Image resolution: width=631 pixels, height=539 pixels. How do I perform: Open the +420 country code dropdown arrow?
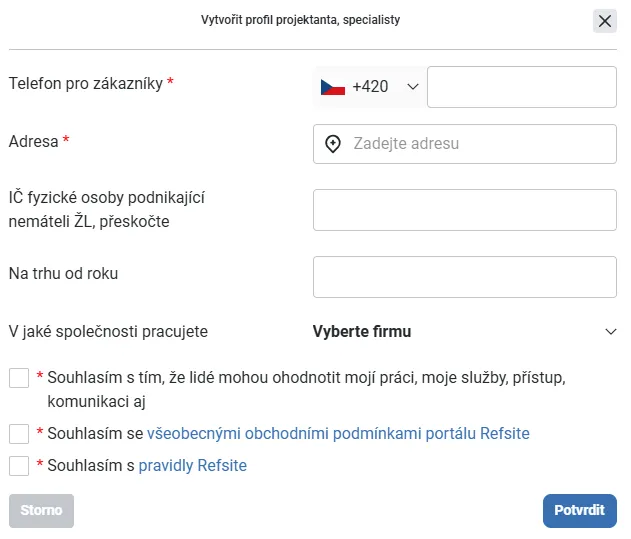point(413,87)
